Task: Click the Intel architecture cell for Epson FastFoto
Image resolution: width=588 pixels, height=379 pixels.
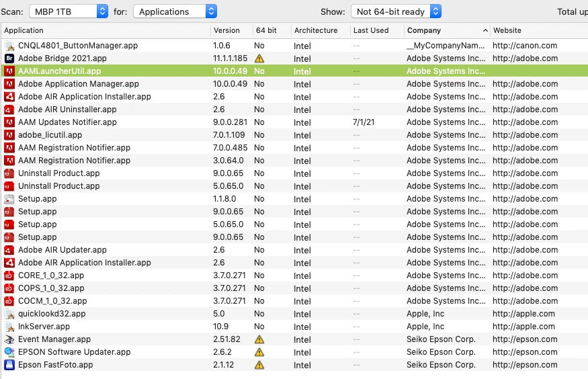Action: click(302, 365)
